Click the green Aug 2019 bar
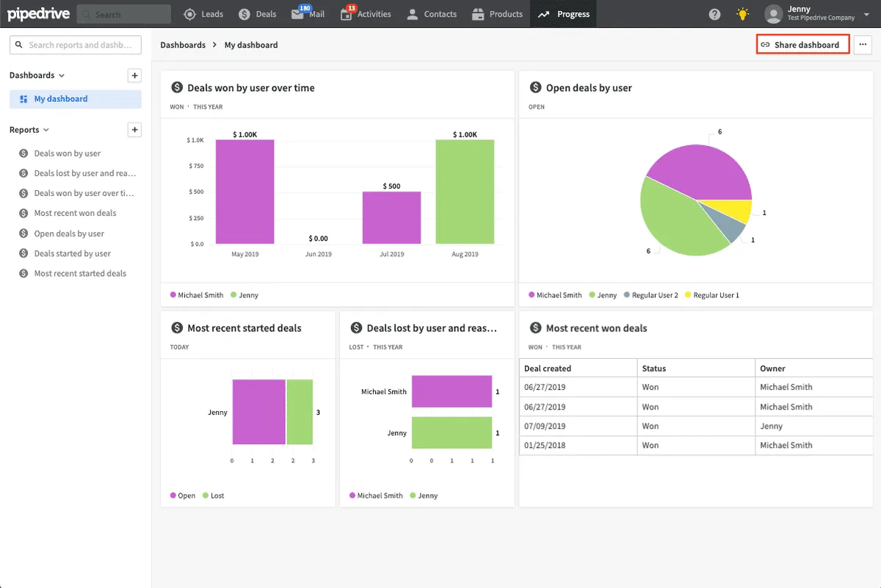The image size is (881, 588). (465, 192)
